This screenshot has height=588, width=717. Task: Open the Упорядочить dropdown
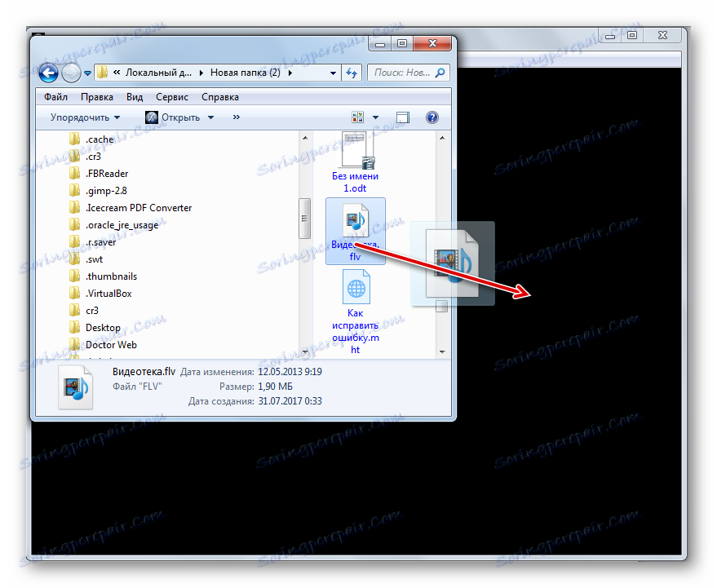point(85,117)
